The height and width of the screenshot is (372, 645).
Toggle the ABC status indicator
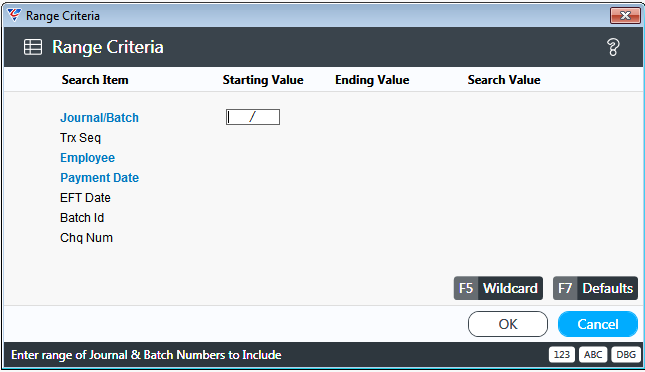pos(593,355)
